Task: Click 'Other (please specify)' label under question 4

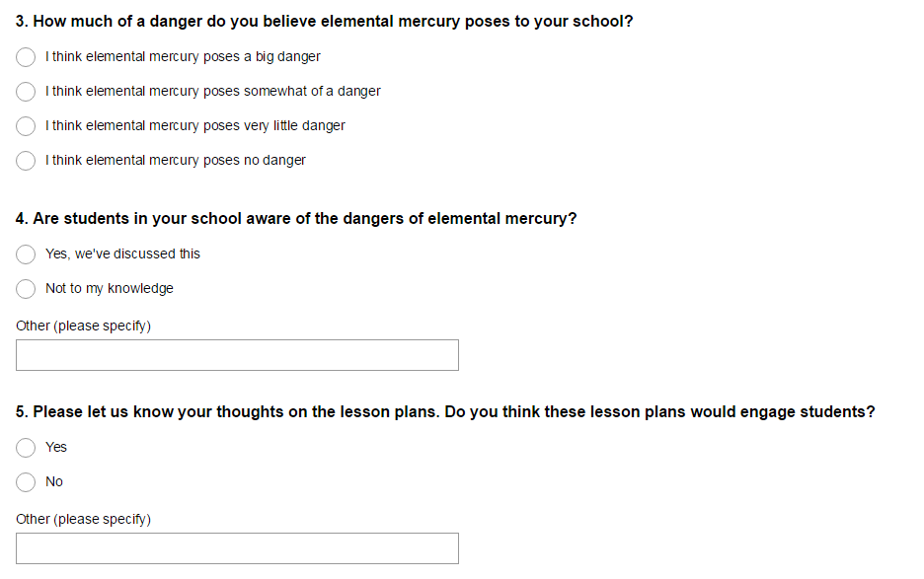Action: coord(83,326)
